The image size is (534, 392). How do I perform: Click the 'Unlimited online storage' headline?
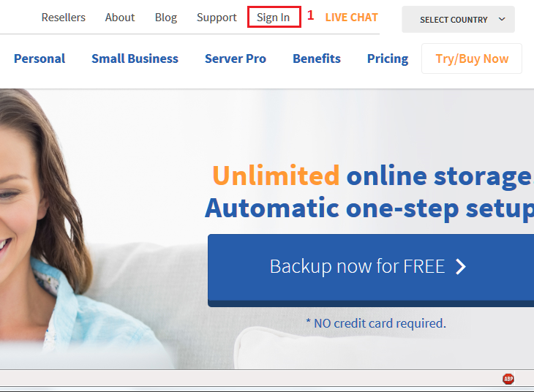tap(372, 176)
